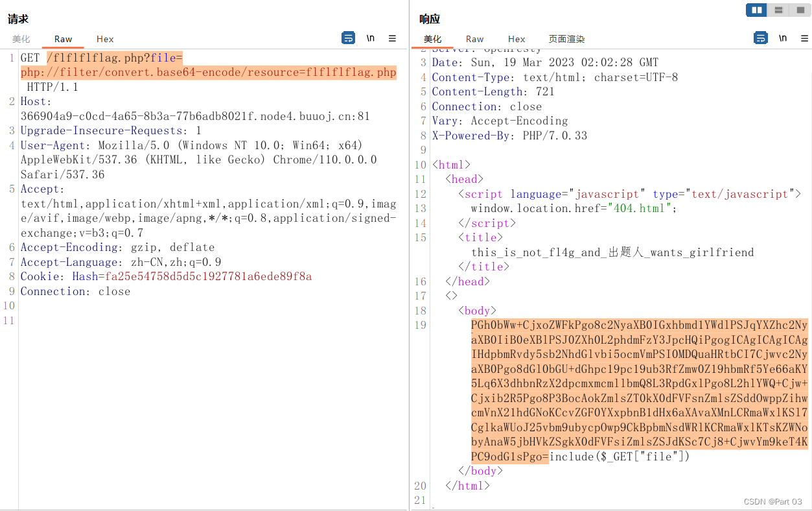Viewport: 812px width, 511px height.
Task: Click the Date header in response
Action: pyautogui.click(x=545, y=62)
